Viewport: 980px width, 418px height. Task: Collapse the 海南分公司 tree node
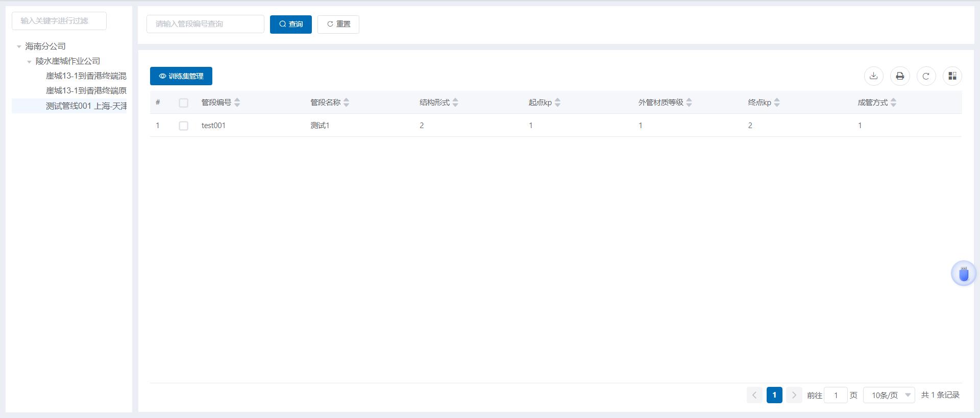19,46
